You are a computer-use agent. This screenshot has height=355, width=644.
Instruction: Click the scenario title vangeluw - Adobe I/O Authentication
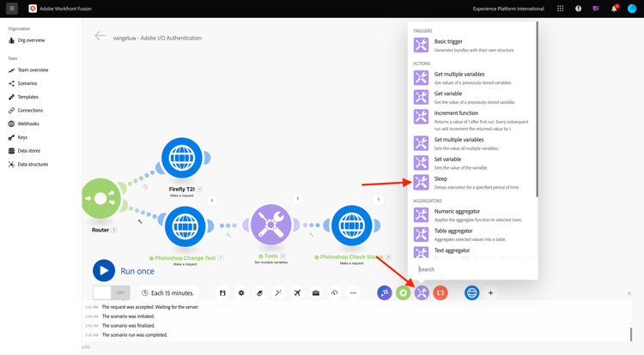pos(157,38)
